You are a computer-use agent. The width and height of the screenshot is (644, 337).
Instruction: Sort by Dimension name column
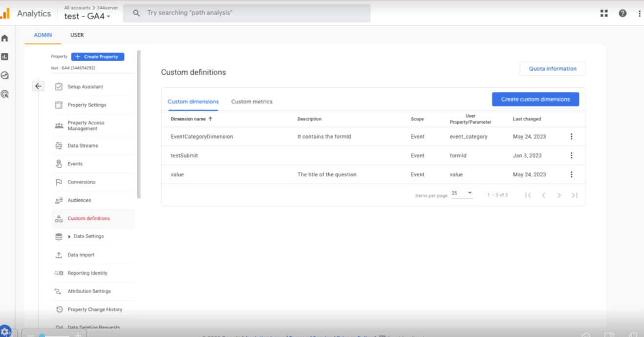pos(191,119)
